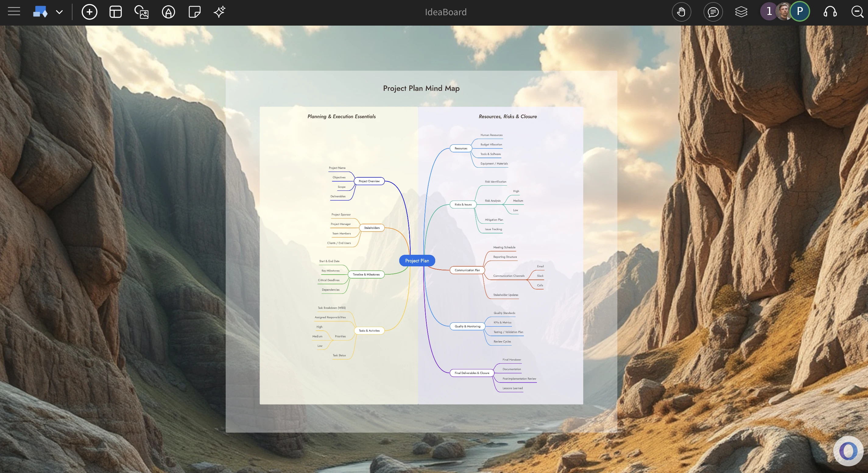The image size is (868, 473).
Task: Select the hand pan tool
Action: tap(681, 12)
